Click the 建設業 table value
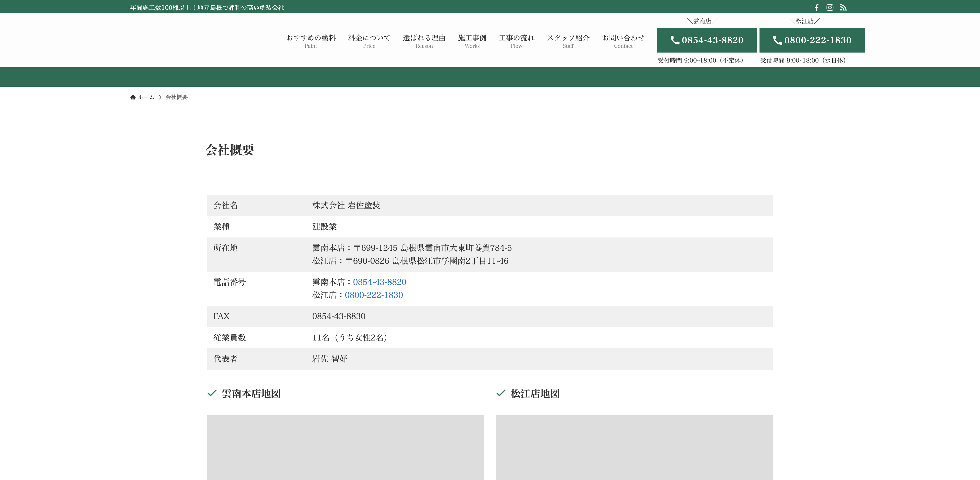Screen dimensions: 980x480 [x=324, y=227]
